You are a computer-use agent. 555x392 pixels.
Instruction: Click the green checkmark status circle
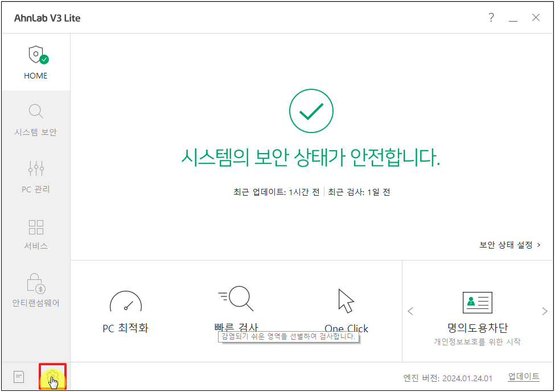tap(311, 110)
